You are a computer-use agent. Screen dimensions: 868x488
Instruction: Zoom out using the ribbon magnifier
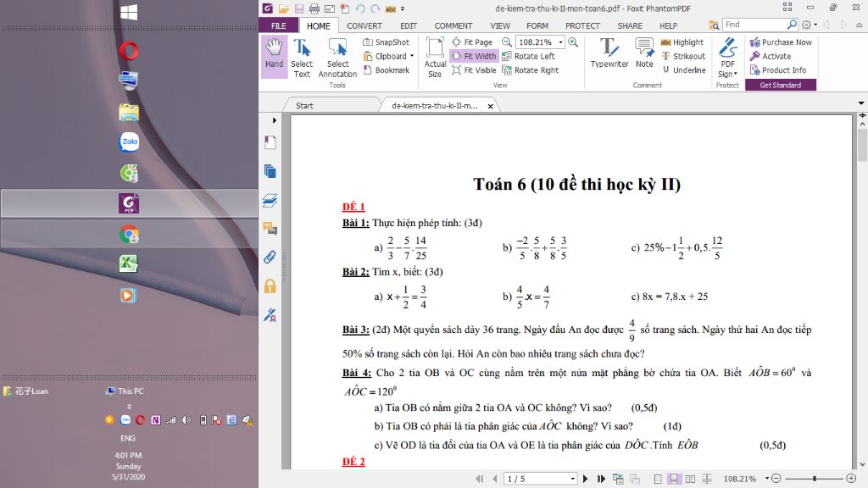click(507, 42)
